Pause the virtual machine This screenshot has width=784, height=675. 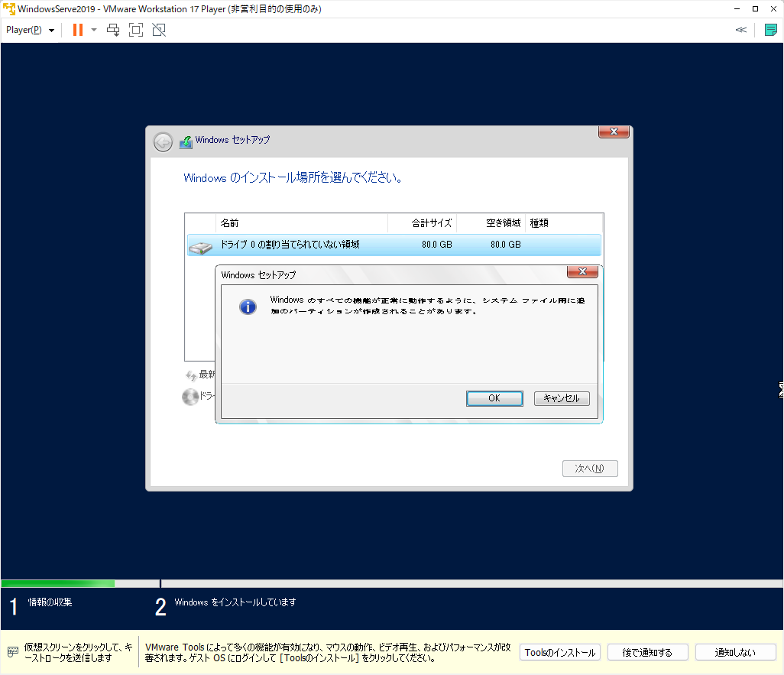pyautogui.click(x=77, y=30)
